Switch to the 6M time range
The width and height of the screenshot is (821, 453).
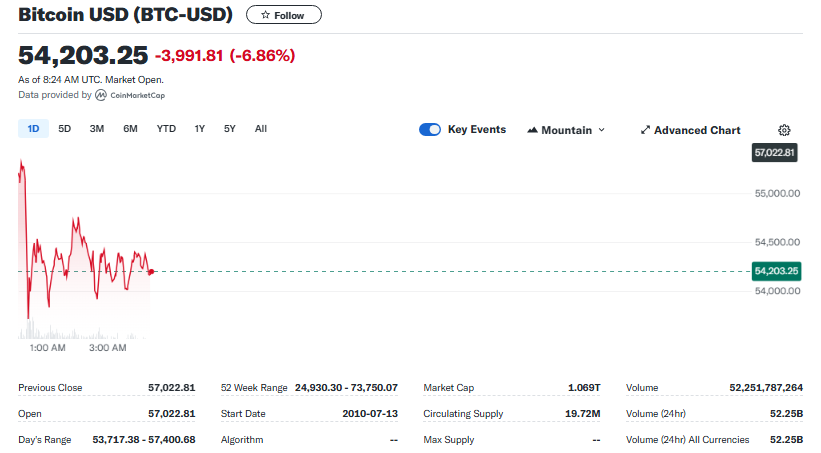coord(130,129)
